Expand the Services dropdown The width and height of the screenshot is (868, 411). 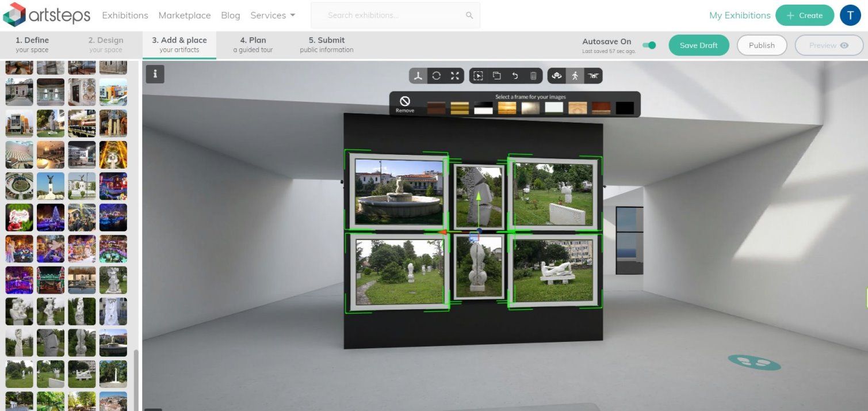coord(273,16)
